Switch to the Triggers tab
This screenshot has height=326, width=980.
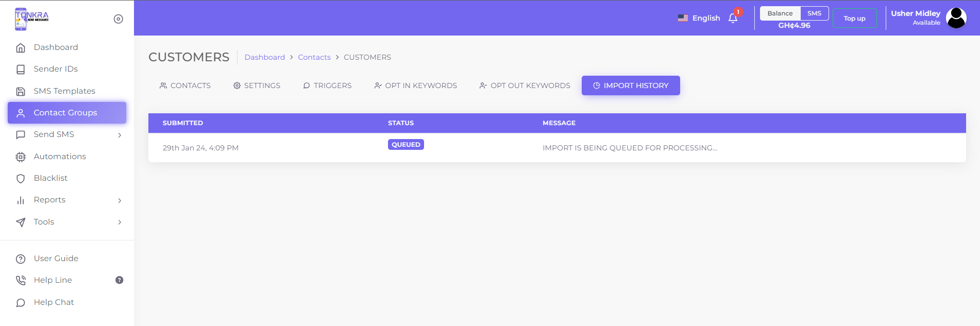327,85
